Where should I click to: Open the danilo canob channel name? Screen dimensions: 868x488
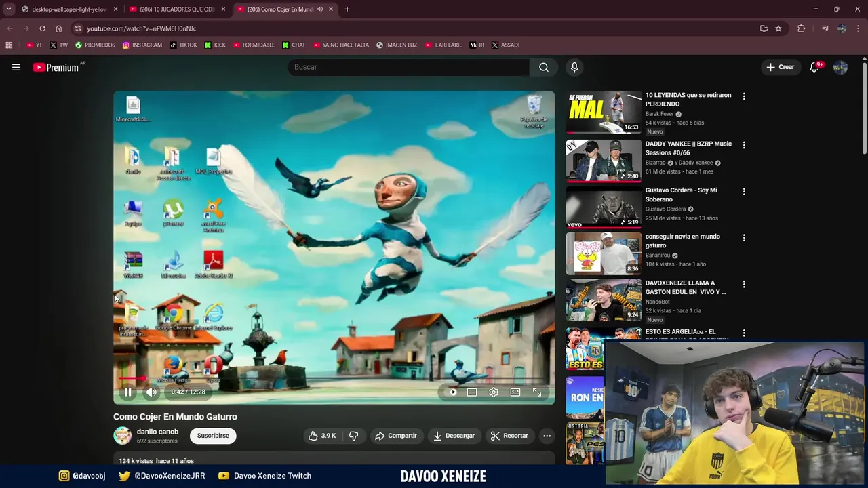click(x=157, y=432)
